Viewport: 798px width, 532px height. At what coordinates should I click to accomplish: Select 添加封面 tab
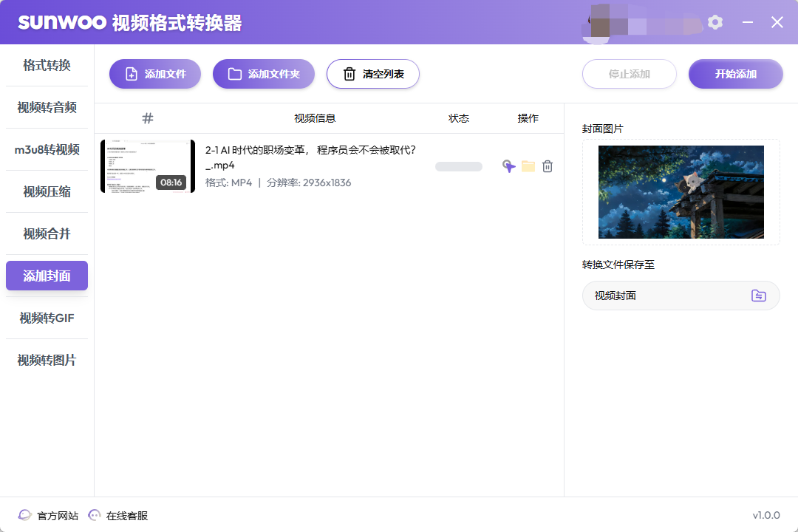coord(47,276)
